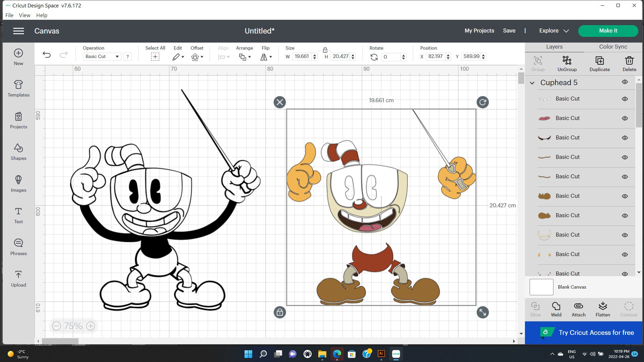Click the W width input field
644x362 pixels.
click(x=302, y=56)
